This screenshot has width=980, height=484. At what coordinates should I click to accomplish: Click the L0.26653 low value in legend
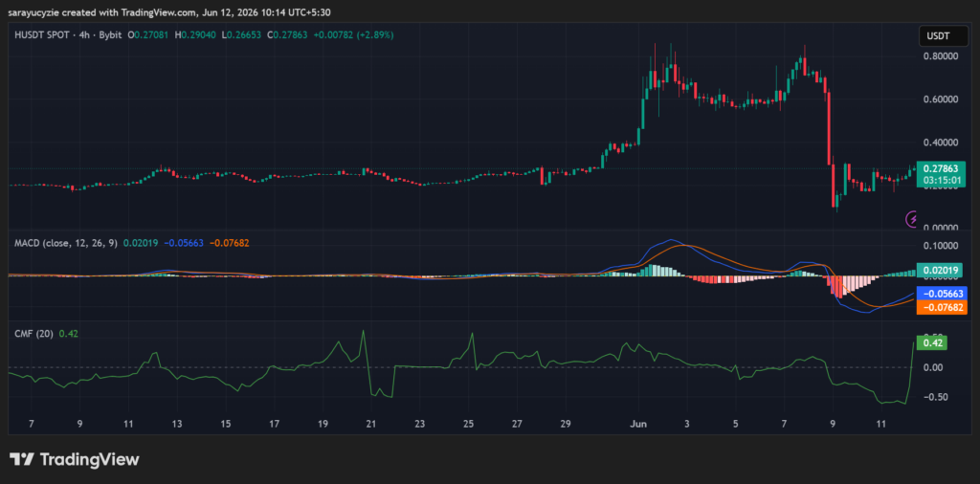click(x=241, y=35)
